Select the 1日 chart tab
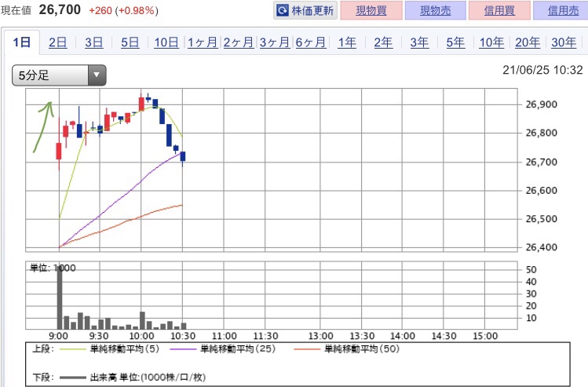 [x=22, y=42]
